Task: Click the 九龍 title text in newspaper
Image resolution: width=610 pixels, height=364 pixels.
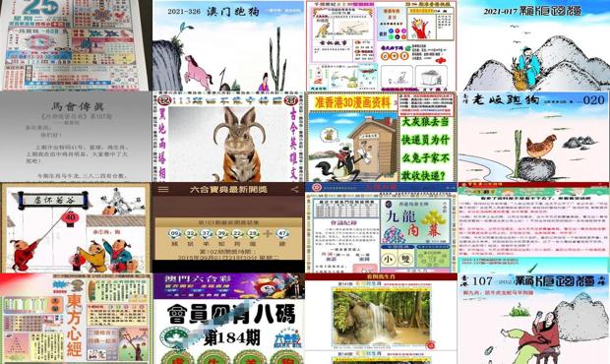Action: 401,217
